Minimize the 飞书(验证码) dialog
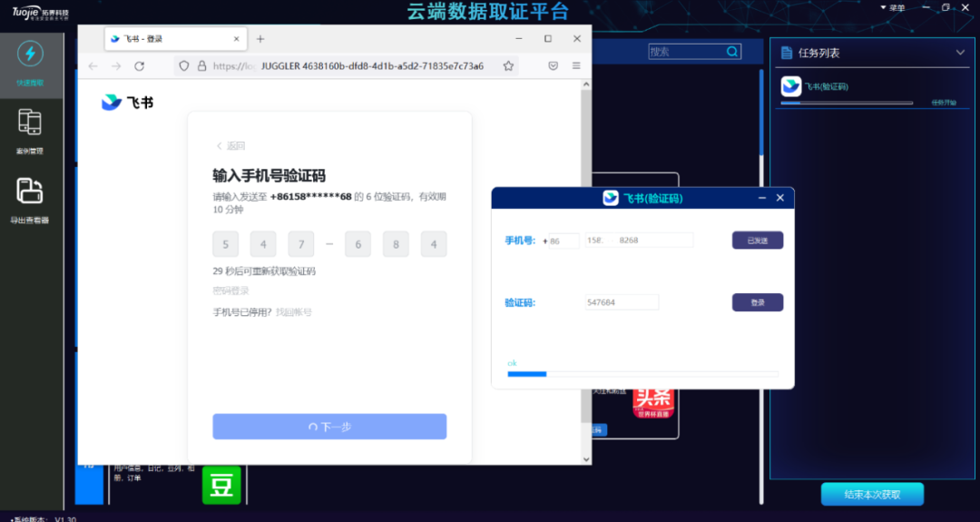Image resolution: width=980 pixels, height=522 pixels. 762,198
